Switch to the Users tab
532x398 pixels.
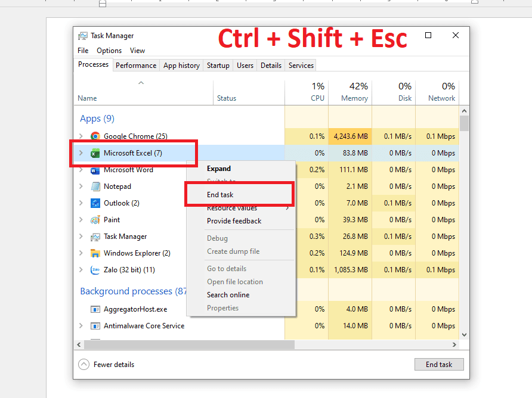(x=245, y=66)
